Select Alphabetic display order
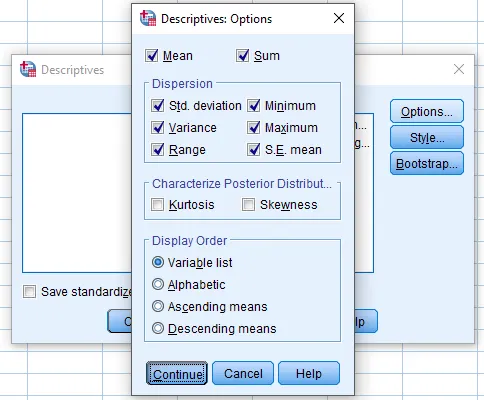484x400 pixels. [x=158, y=284]
